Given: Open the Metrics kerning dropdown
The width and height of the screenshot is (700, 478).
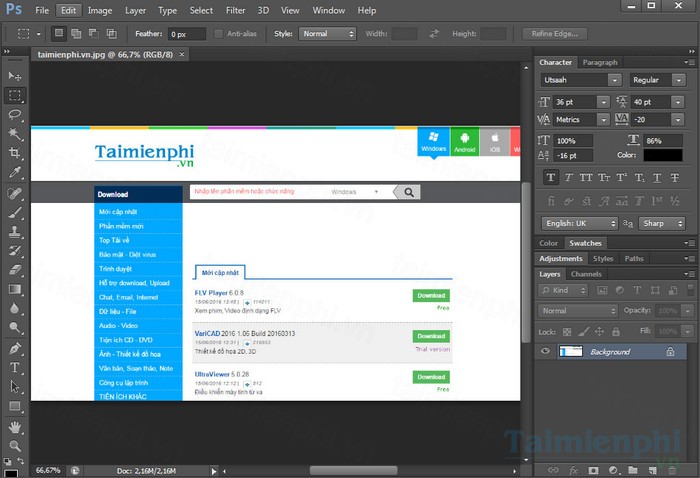Looking at the screenshot, I should pos(603,120).
